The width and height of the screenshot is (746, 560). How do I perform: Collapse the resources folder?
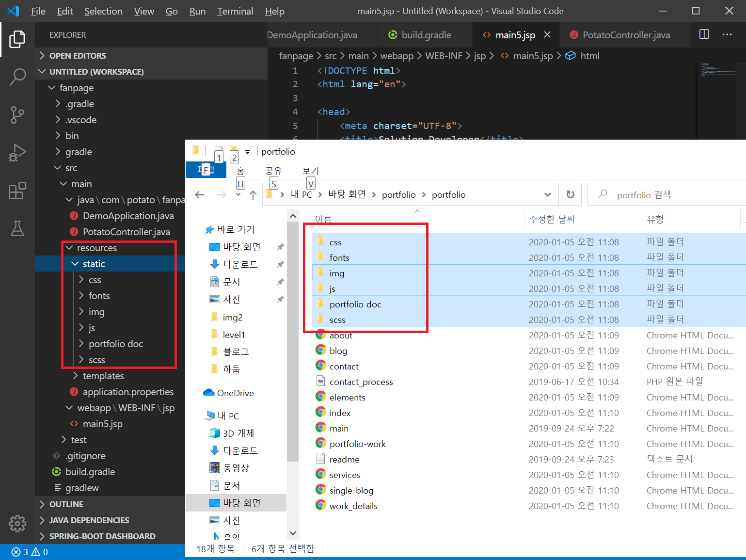pos(69,248)
